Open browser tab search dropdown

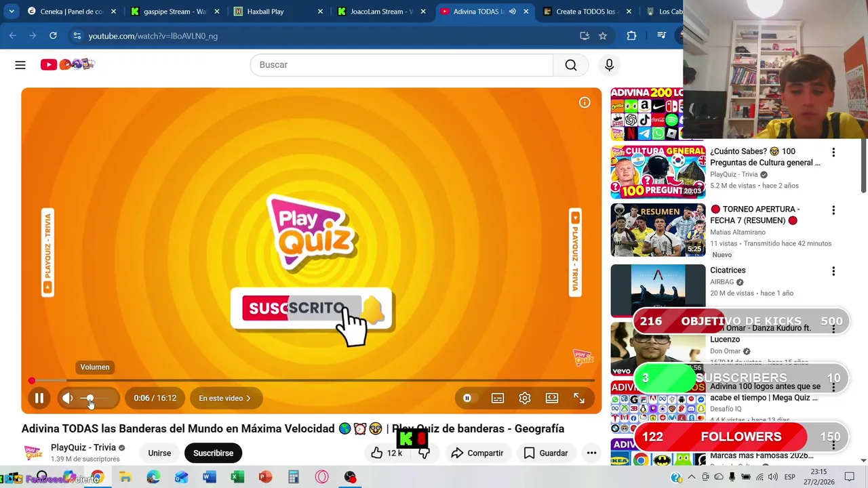click(11, 12)
